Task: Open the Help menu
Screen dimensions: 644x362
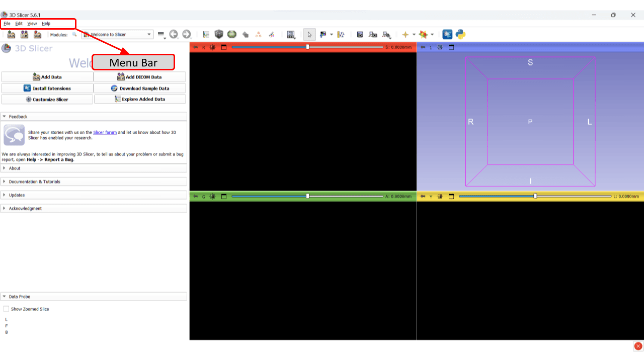Action: [x=46, y=24]
